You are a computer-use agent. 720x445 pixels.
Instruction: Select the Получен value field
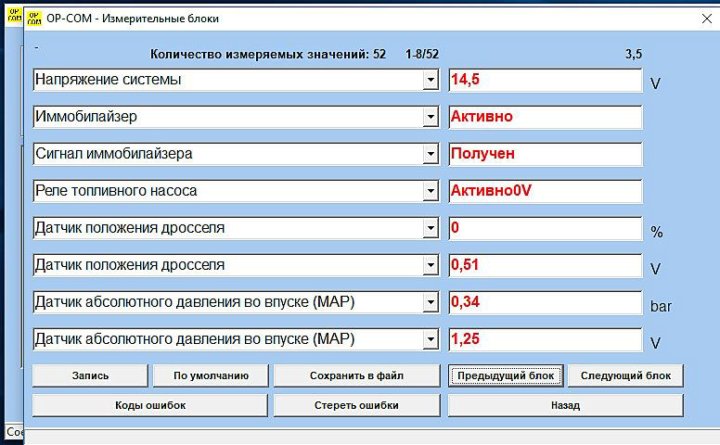tap(544, 155)
